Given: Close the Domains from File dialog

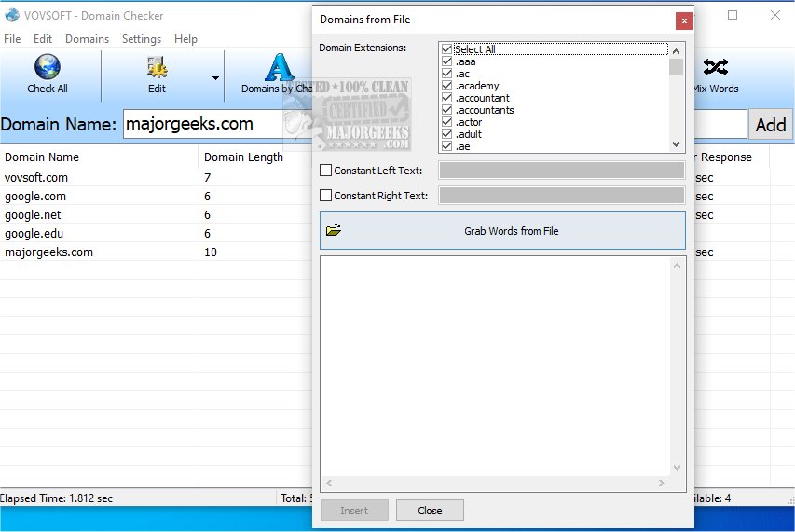Looking at the screenshot, I should click(x=684, y=20).
